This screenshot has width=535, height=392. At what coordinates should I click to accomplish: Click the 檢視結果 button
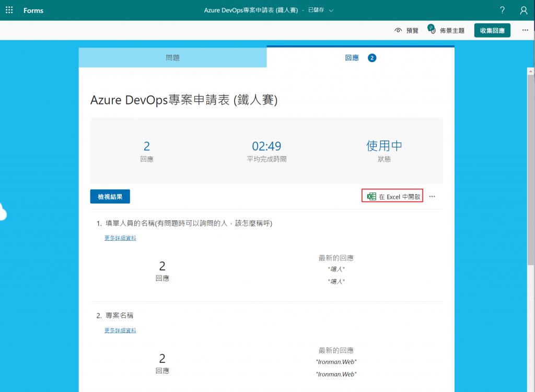pyautogui.click(x=110, y=197)
